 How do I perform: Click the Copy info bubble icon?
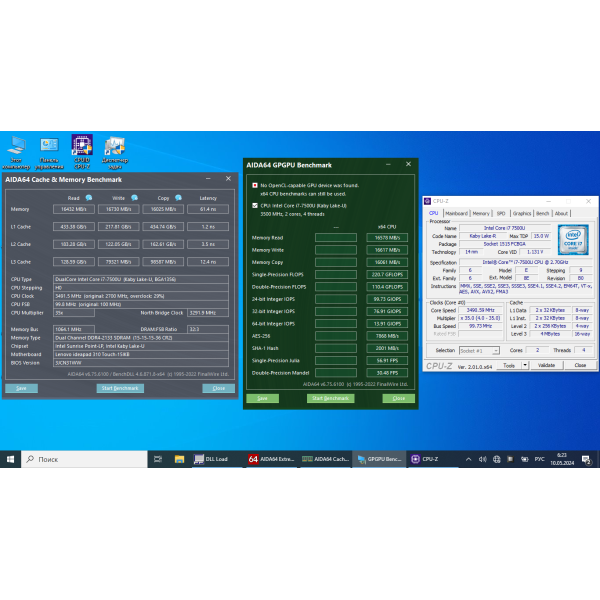click(x=178, y=198)
